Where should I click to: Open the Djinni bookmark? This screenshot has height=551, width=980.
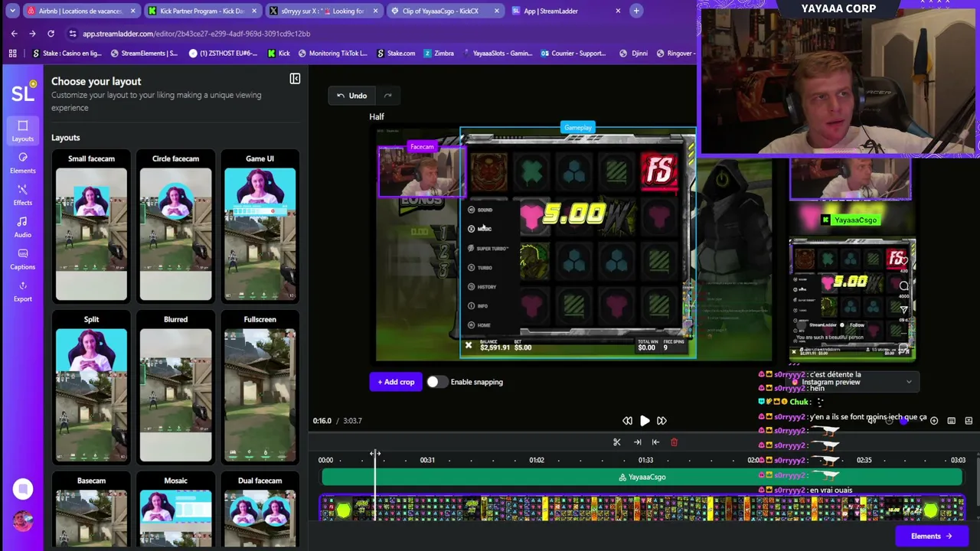click(x=633, y=54)
